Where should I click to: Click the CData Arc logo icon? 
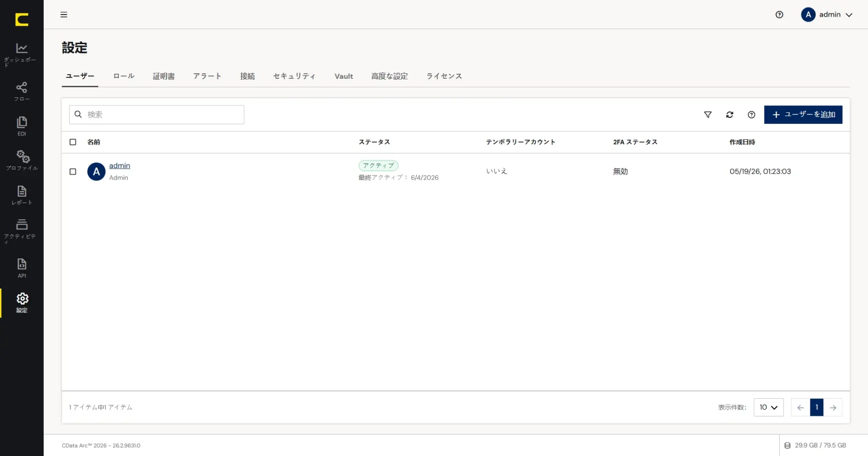point(22,20)
